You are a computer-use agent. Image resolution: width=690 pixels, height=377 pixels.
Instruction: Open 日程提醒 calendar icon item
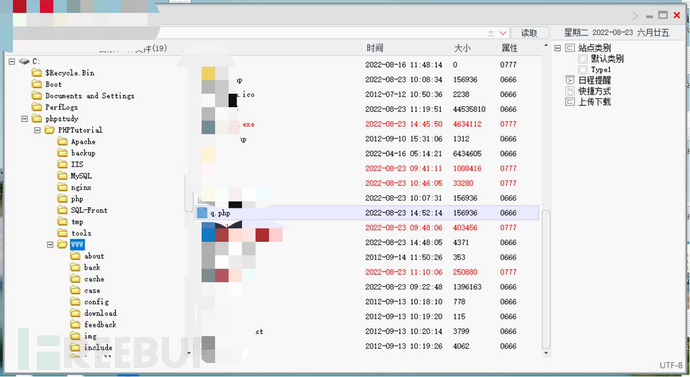tap(570, 80)
